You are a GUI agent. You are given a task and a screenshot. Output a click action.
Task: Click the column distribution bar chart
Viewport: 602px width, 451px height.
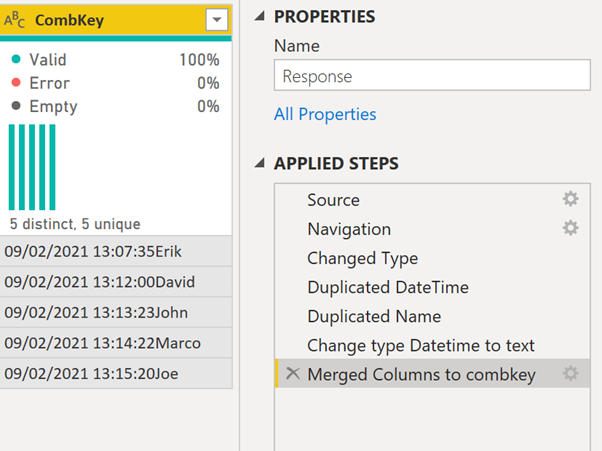(32, 167)
